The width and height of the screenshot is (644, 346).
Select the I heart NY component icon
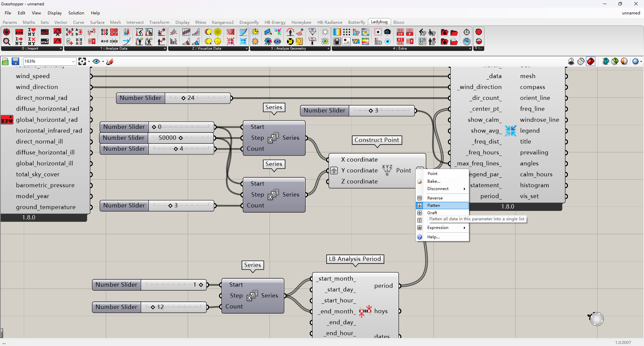pyautogui.click(x=32, y=32)
